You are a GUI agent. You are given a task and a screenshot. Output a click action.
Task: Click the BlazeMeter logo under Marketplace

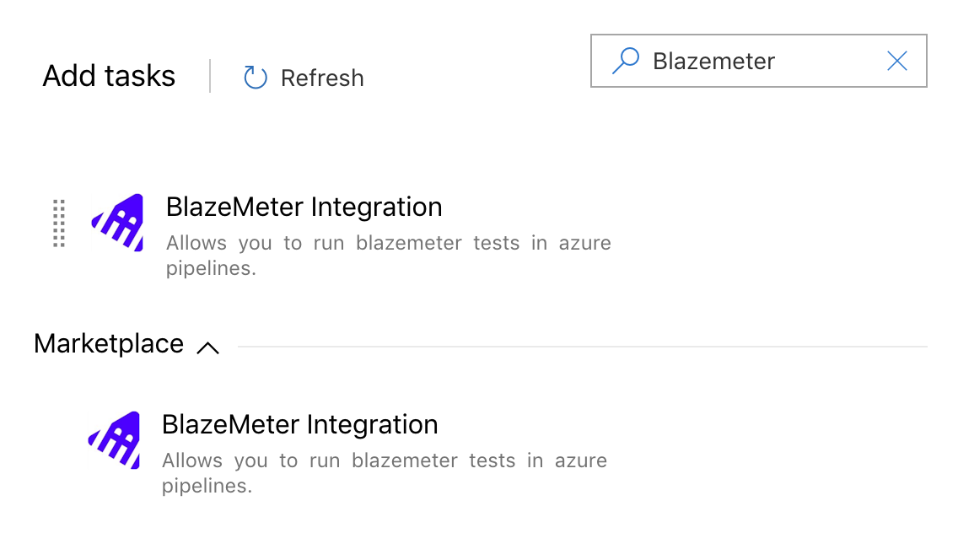click(x=114, y=439)
